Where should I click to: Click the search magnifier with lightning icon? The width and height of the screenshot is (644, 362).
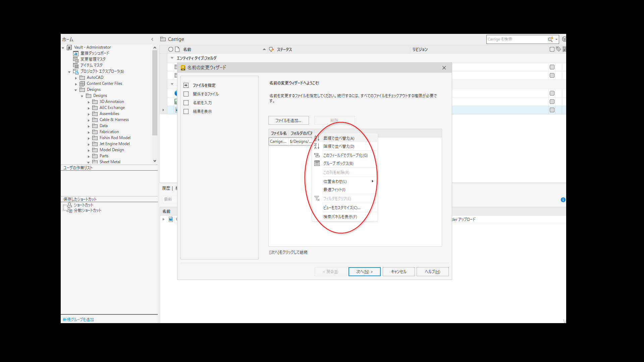click(x=550, y=39)
